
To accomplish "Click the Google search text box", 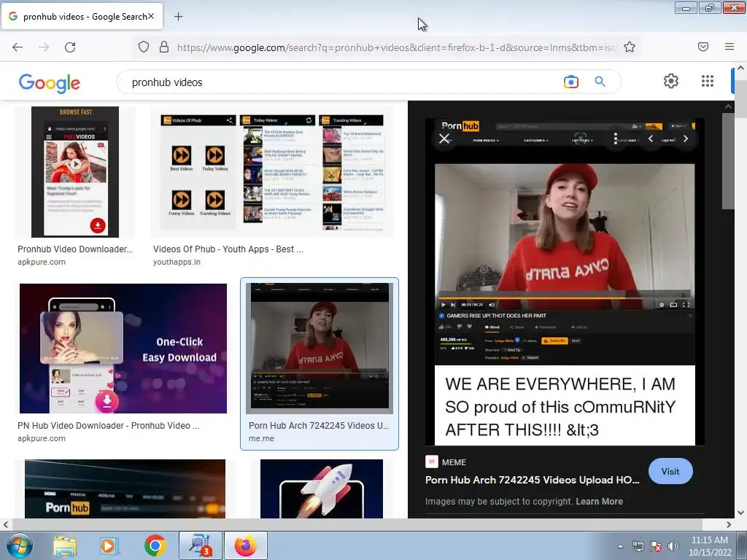I will pos(343,82).
